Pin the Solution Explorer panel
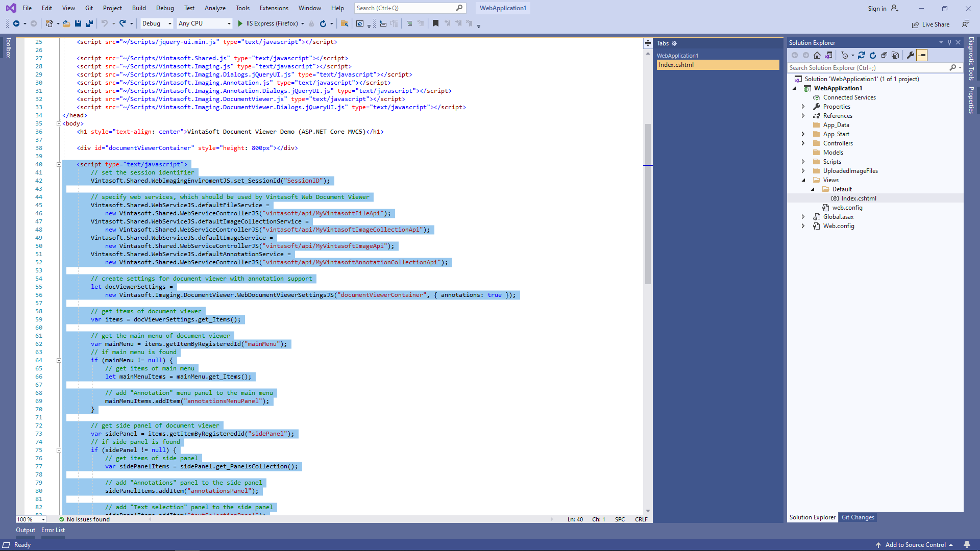Viewport: 980px width, 551px height. point(949,42)
